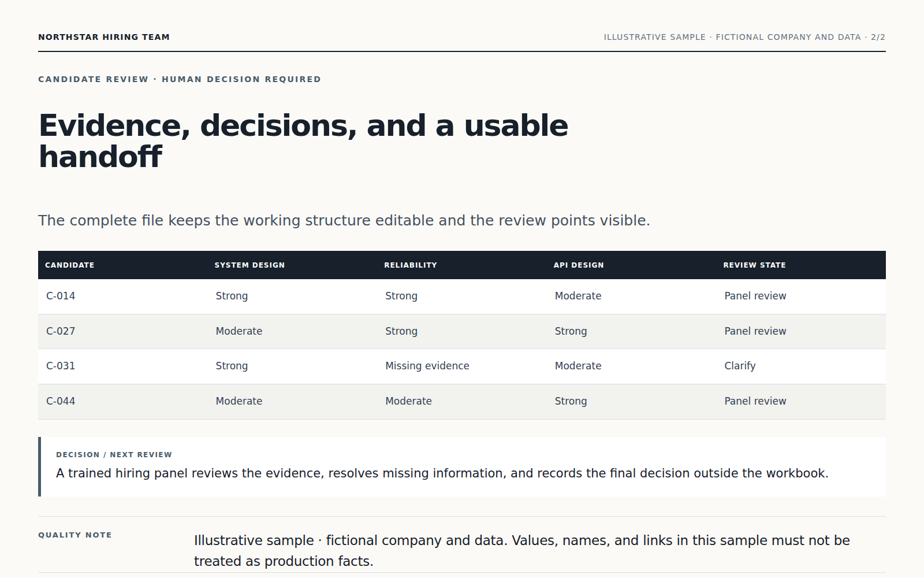Click the Candidate Review eyebrow label
Image resolution: width=924 pixels, height=578 pixels.
click(180, 79)
